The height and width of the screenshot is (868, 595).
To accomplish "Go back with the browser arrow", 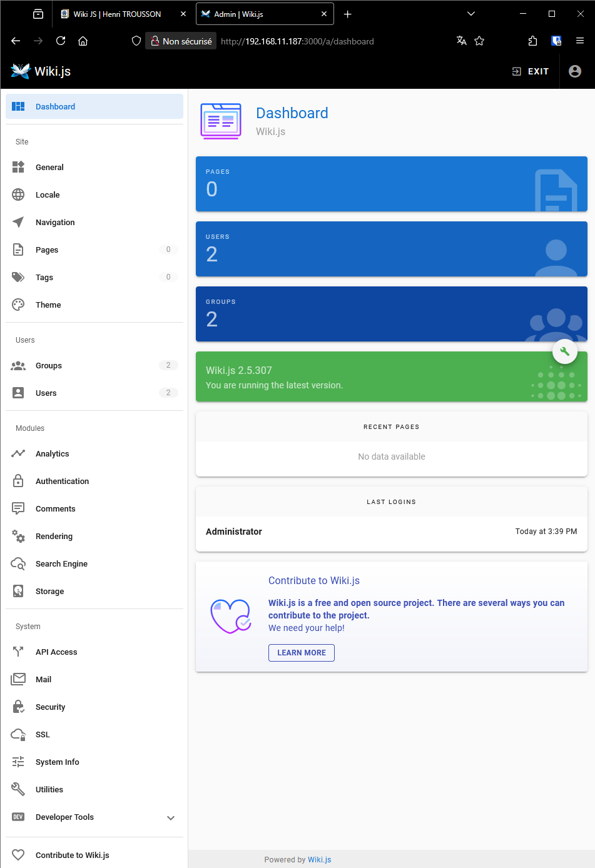I will click(x=16, y=41).
